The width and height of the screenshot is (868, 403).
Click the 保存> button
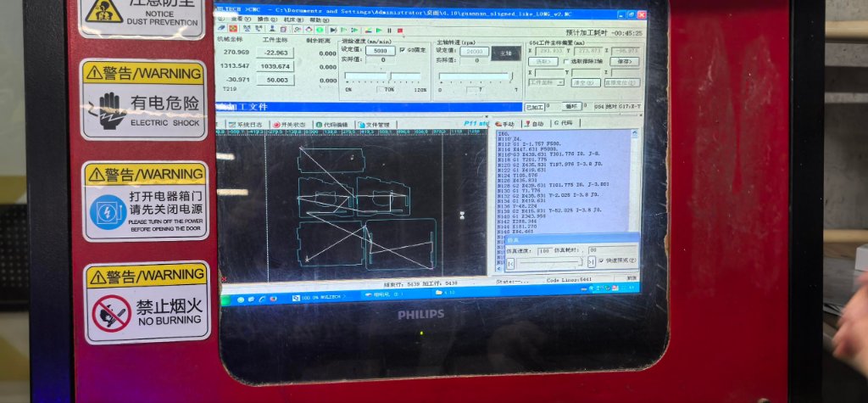click(x=625, y=62)
